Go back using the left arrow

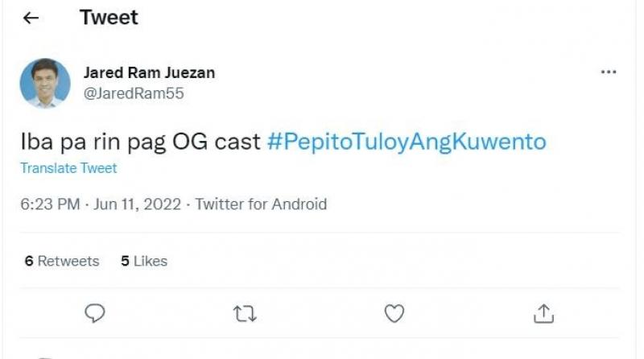(x=31, y=19)
